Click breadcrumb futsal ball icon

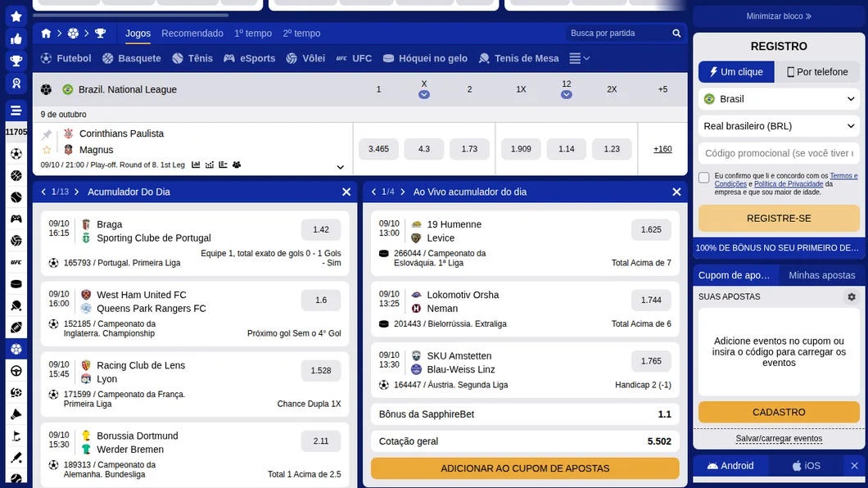click(73, 34)
